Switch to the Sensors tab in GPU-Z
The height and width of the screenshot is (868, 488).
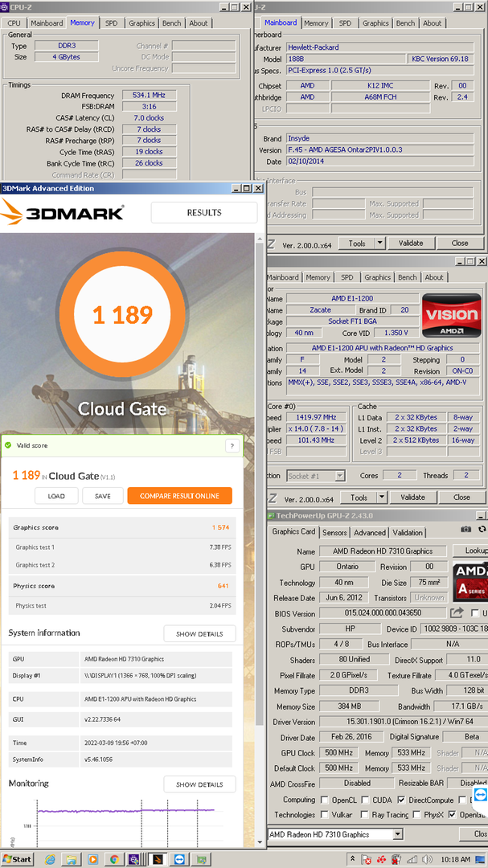coord(334,533)
